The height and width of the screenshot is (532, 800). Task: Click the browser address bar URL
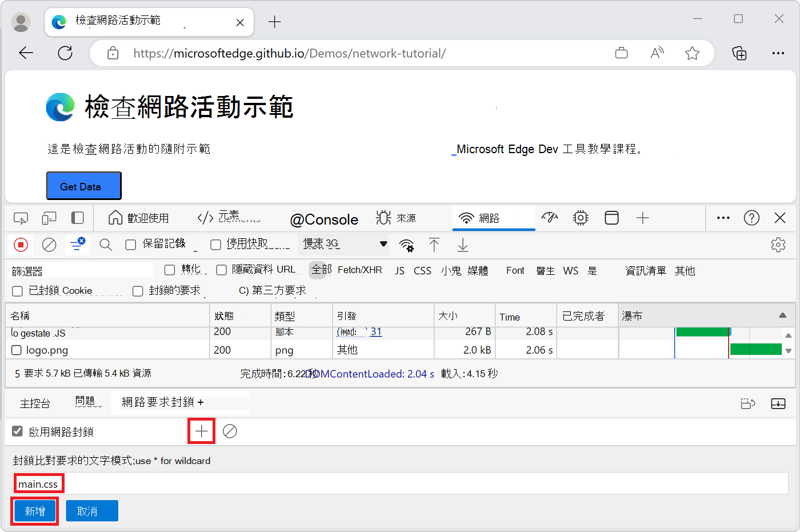[x=290, y=53]
